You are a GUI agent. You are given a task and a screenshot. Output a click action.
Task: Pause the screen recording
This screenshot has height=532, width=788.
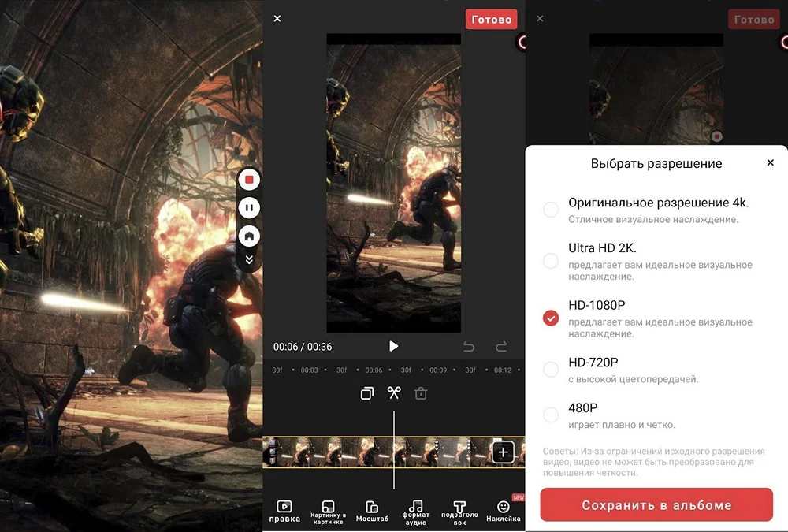249,208
